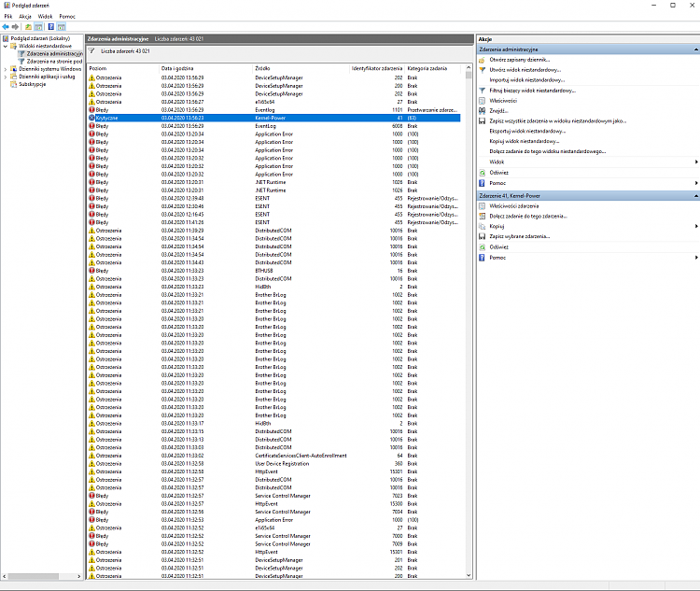
Task: Select Zdarzenia na stronie pod tree item
Action: pos(54,62)
